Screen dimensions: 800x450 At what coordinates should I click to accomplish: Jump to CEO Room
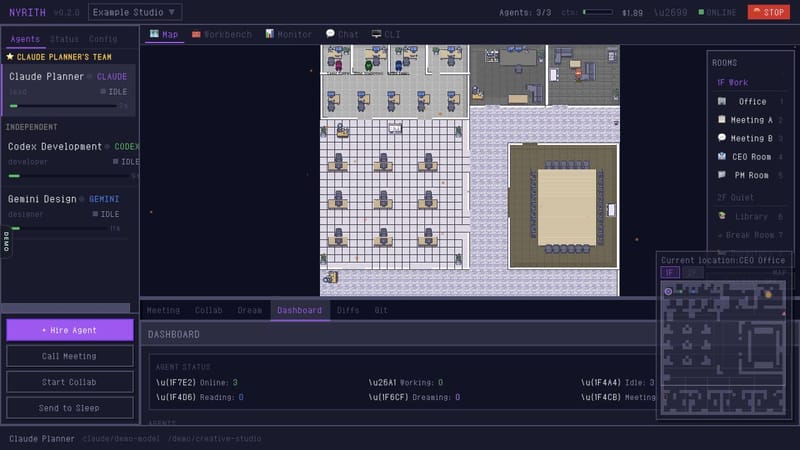coord(750,157)
